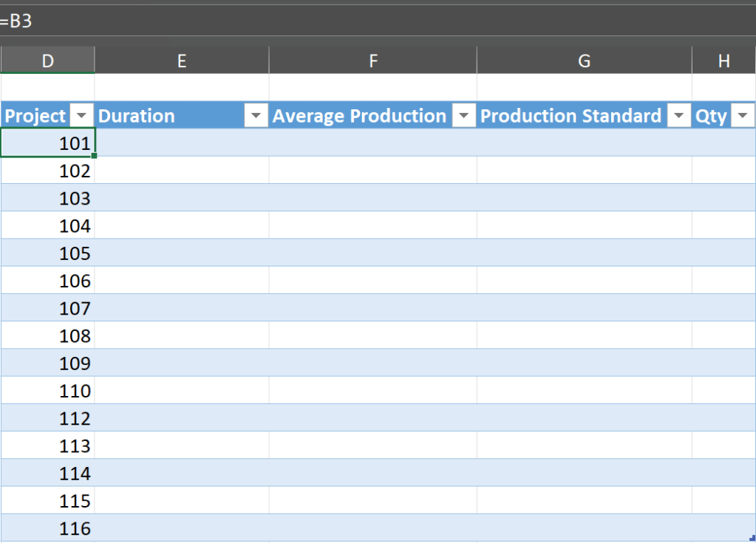Select the cell containing 115

coord(48,499)
